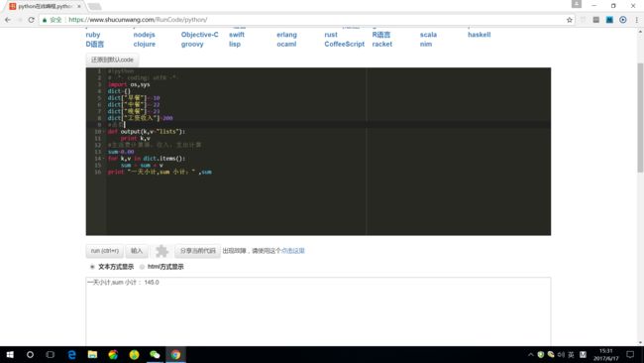Open the circular play extension icon

click(623, 20)
